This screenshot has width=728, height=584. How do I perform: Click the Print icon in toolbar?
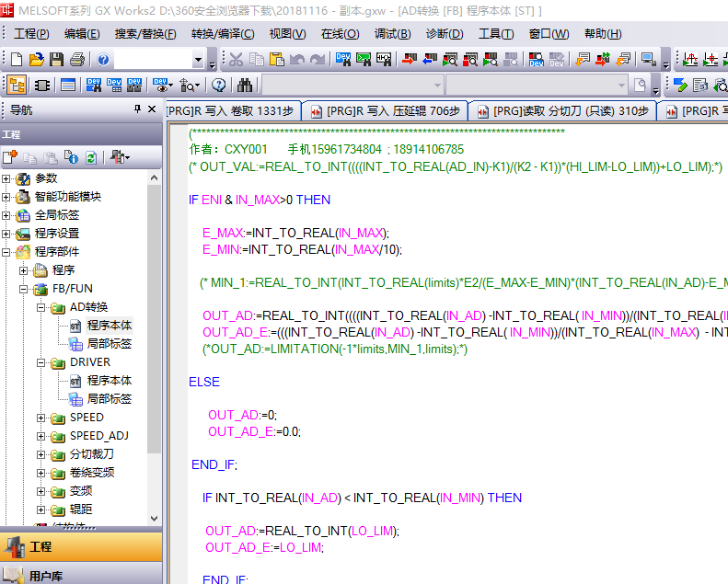tap(77, 60)
